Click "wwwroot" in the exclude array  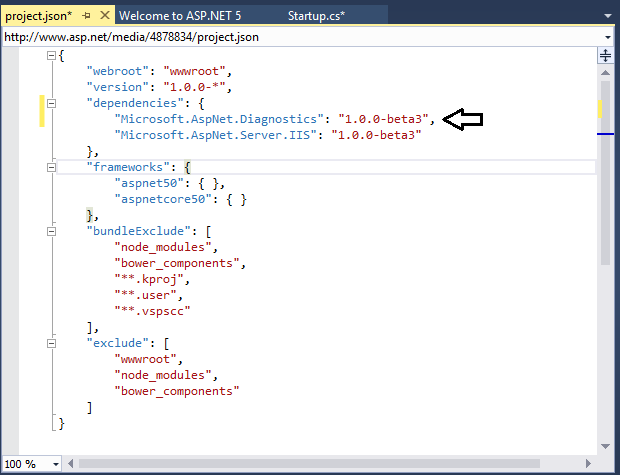[146, 360]
